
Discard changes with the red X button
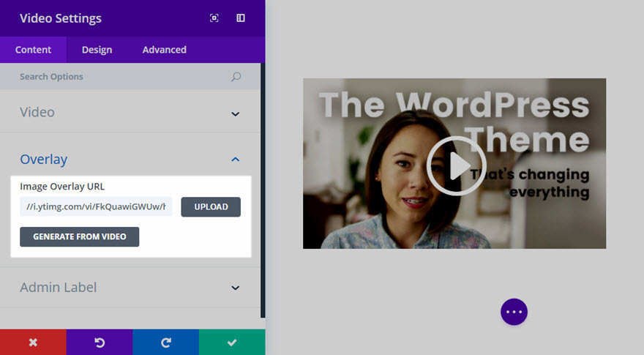point(33,342)
